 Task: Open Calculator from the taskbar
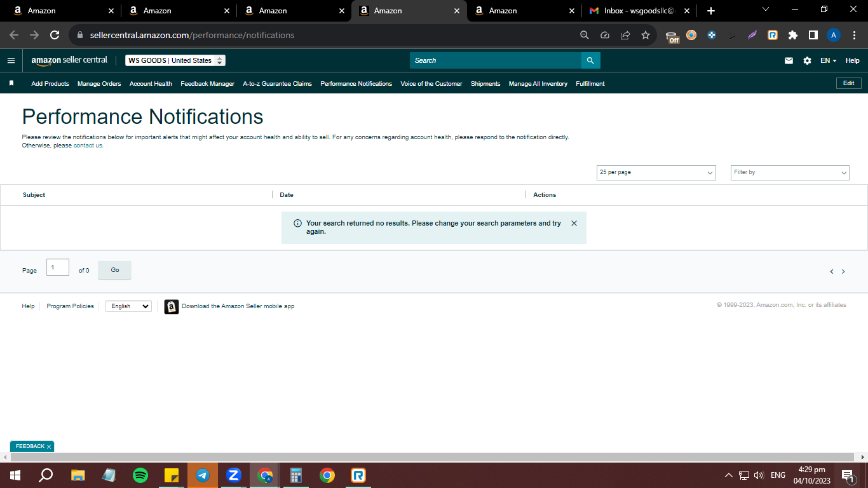(x=296, y=475)
